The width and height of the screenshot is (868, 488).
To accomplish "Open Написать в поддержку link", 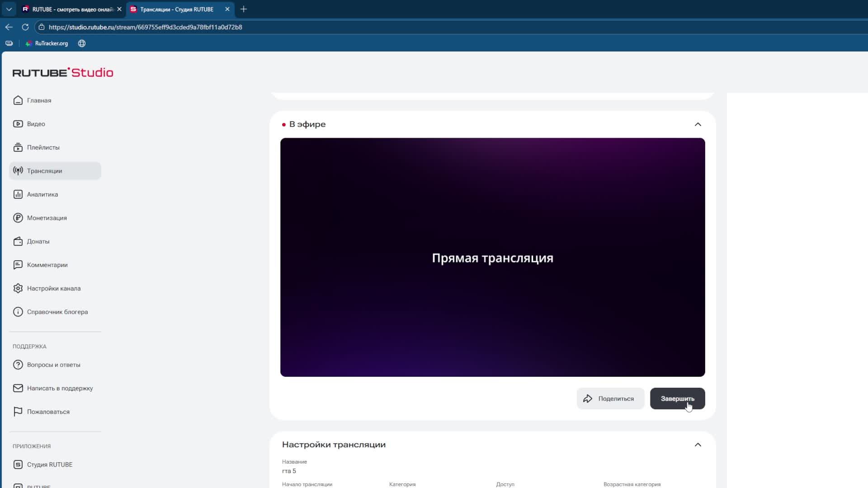I will (x=60, y=388).
